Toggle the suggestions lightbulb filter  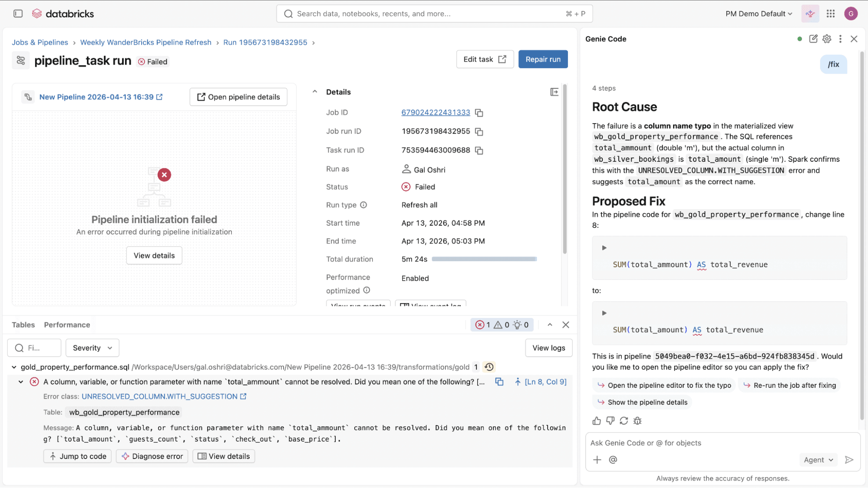tap(520, 324)
